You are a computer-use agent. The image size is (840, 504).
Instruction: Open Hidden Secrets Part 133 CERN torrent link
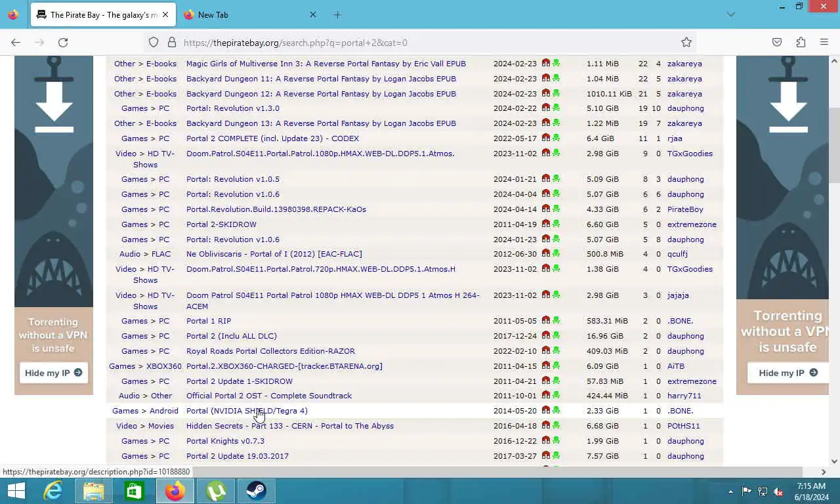(290, 426)
